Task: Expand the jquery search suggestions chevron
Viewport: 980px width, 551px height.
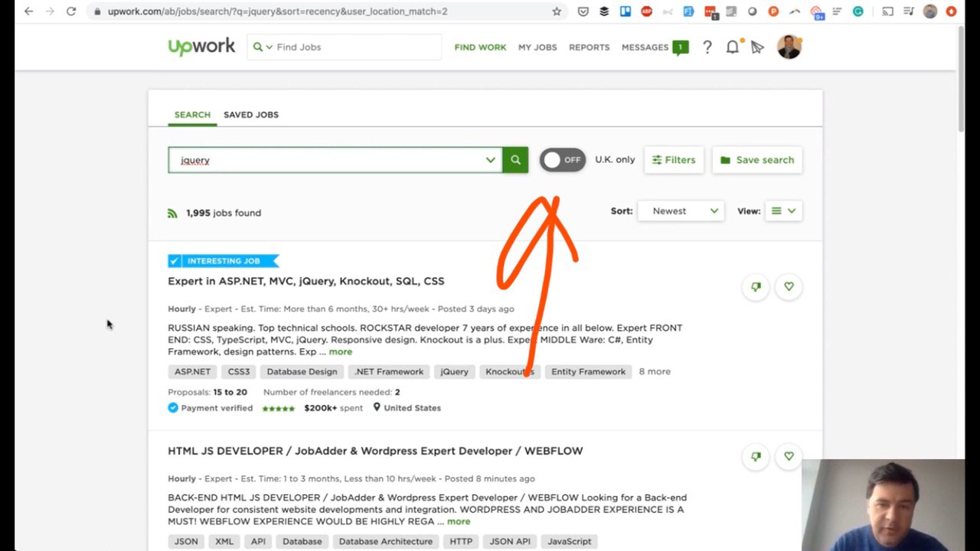Action: point(490,160)
